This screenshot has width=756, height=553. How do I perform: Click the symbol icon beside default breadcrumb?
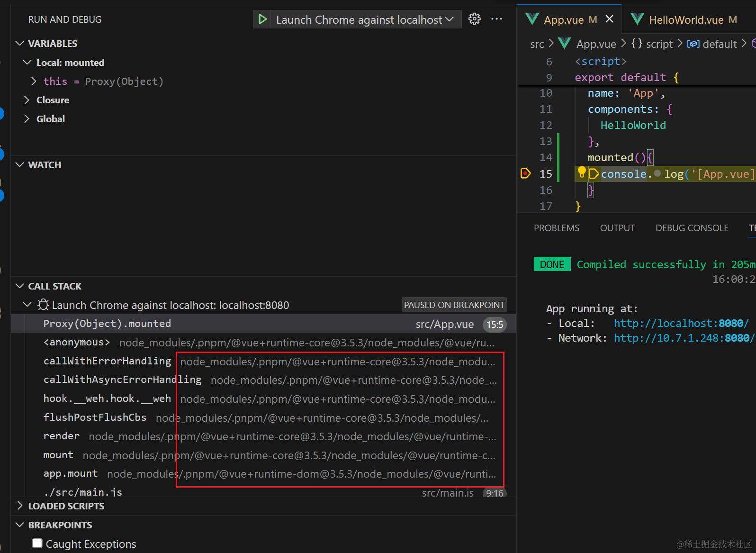coord(693,44)
